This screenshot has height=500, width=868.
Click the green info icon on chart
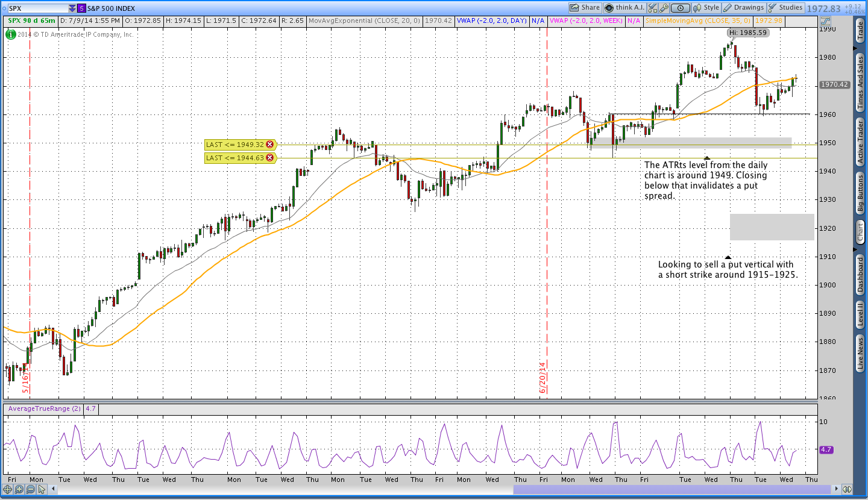(11, 34)
